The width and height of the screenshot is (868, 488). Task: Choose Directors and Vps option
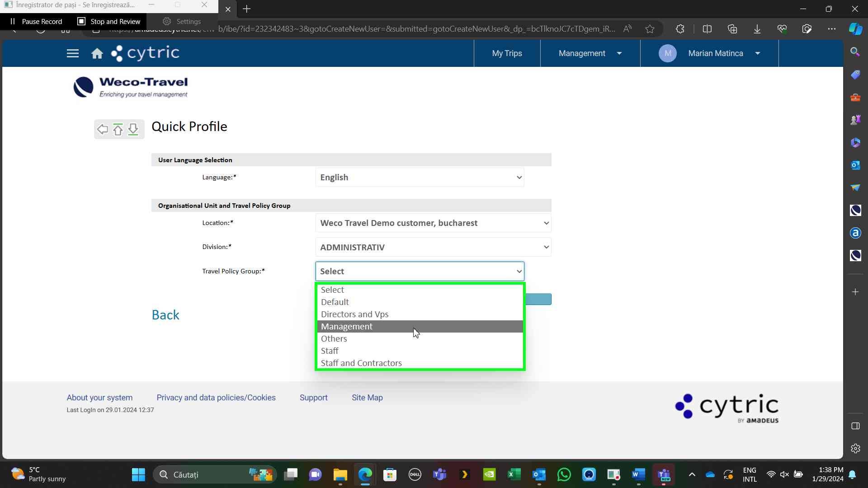point(420,314)
